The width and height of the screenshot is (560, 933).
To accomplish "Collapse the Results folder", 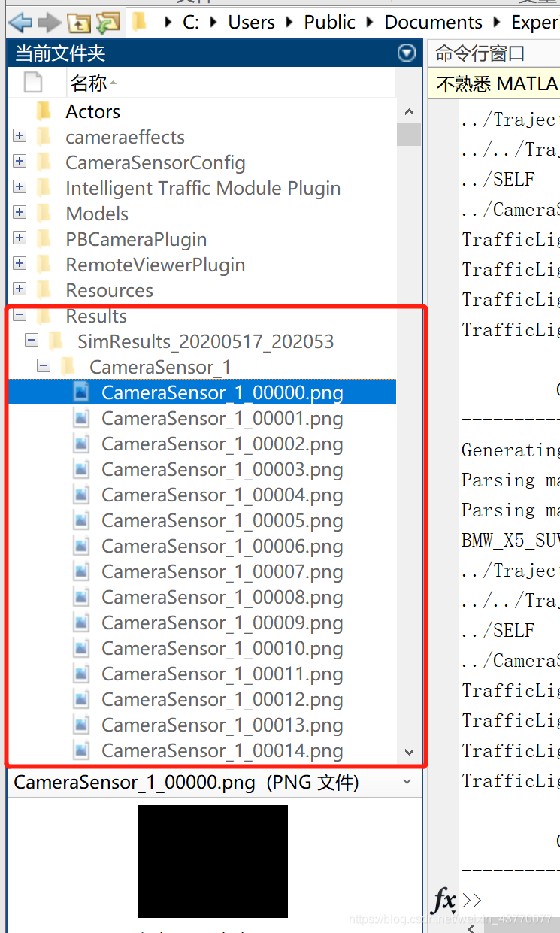I will coord(20,315).
